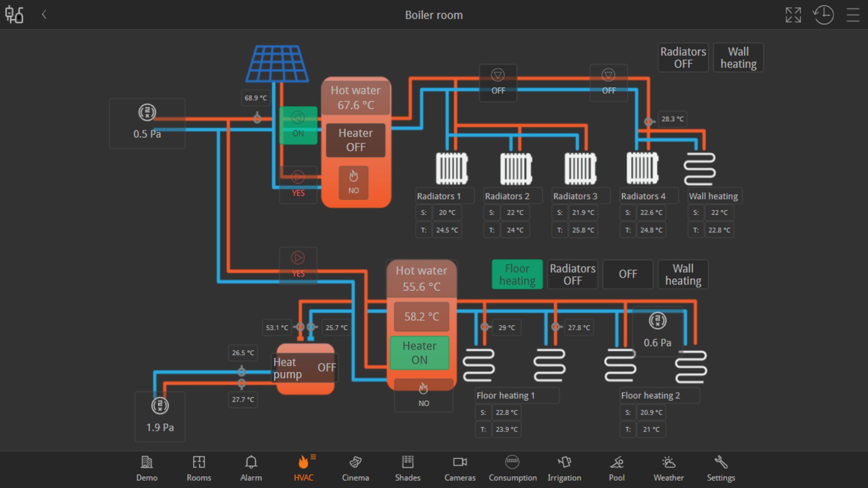Switch to the Shades tab
Viewport: 868px width, 488px height.
[408, 468]
